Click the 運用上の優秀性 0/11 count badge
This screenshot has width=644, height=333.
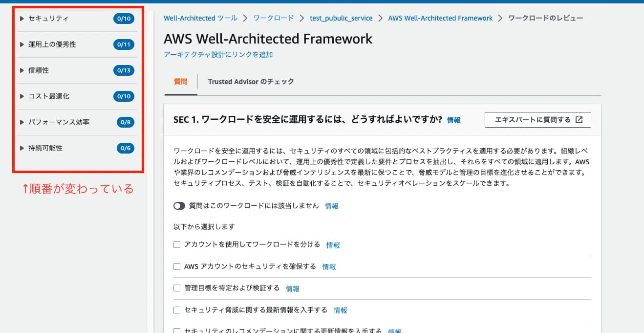click(123, 44)
